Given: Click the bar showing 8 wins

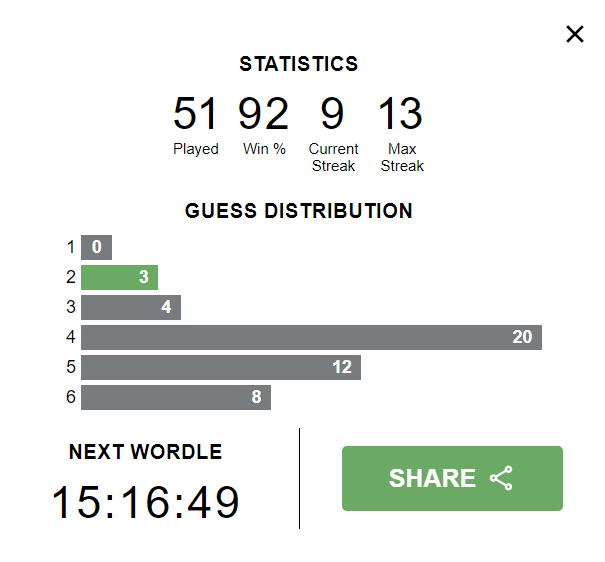Looking at the screenshot, I should pyautogui.click(x=175, y=397).
